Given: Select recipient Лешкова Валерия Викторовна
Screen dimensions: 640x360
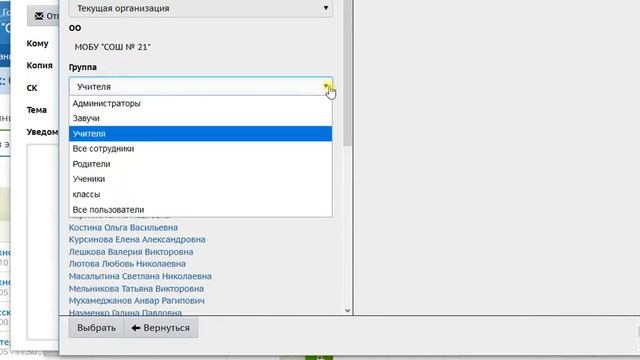Looking at the screenshot, I should click(131, 252).
